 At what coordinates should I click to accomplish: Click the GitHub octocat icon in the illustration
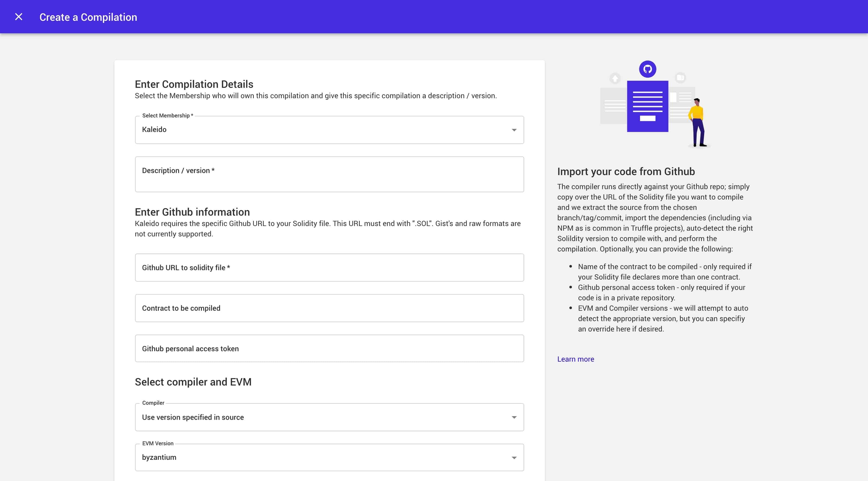pyautogui.click(x=648, y=69)
